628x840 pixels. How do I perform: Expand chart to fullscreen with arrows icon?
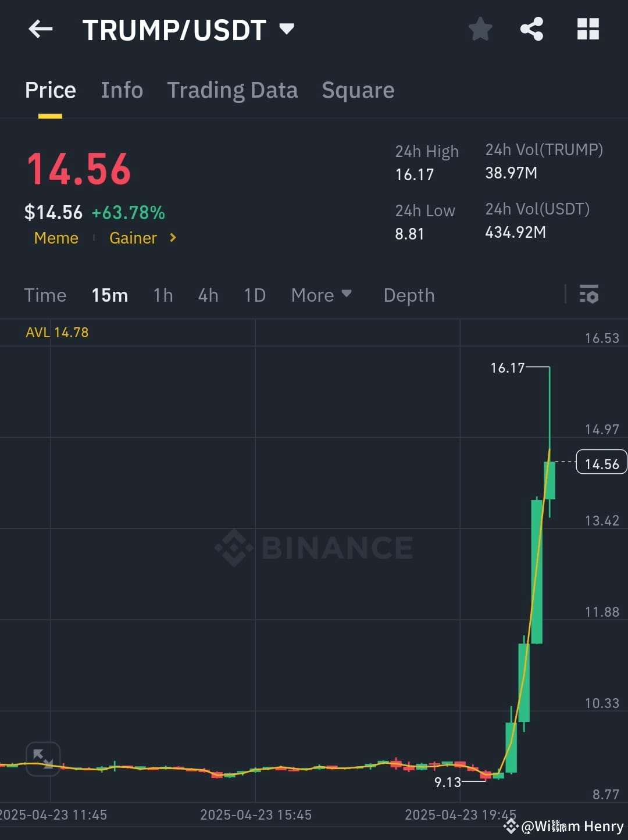point(43,759)
